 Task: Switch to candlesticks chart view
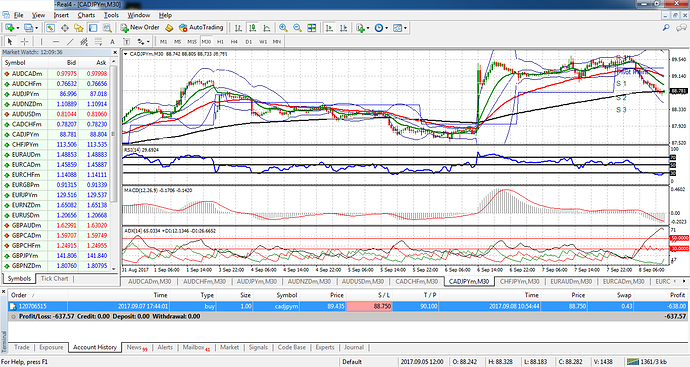click(253, 28)
